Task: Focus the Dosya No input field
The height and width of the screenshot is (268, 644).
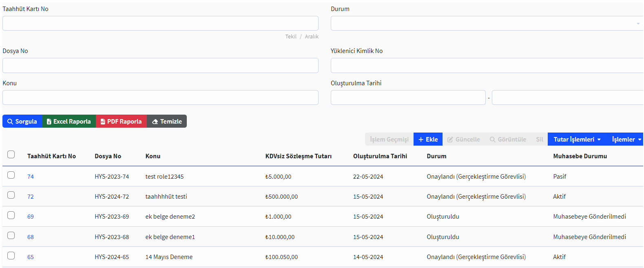Action: pos(160,66)
